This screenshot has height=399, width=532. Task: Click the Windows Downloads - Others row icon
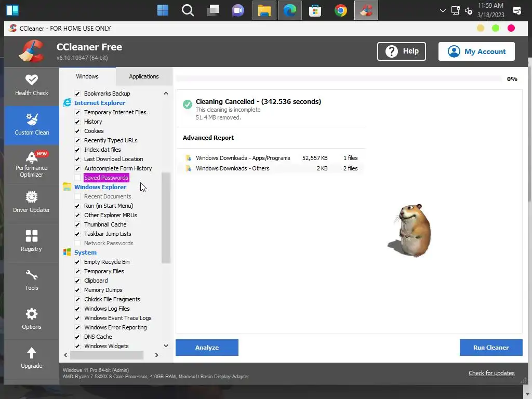pos(188,168)
